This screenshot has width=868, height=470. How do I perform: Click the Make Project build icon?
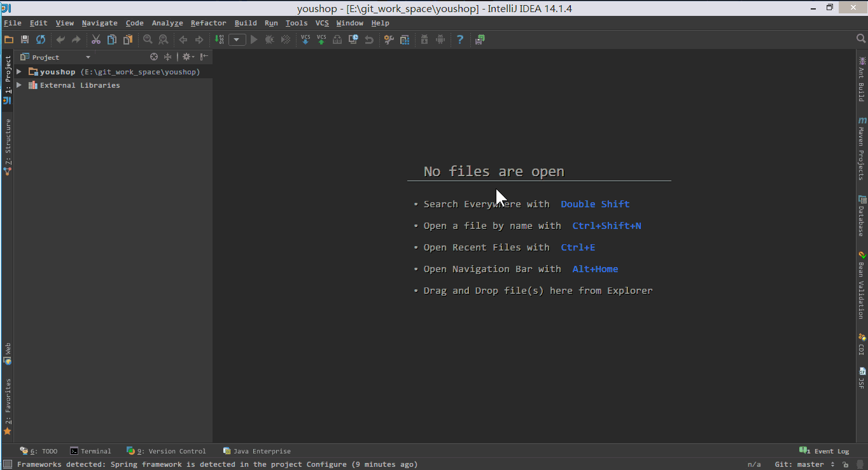(219, 39)
